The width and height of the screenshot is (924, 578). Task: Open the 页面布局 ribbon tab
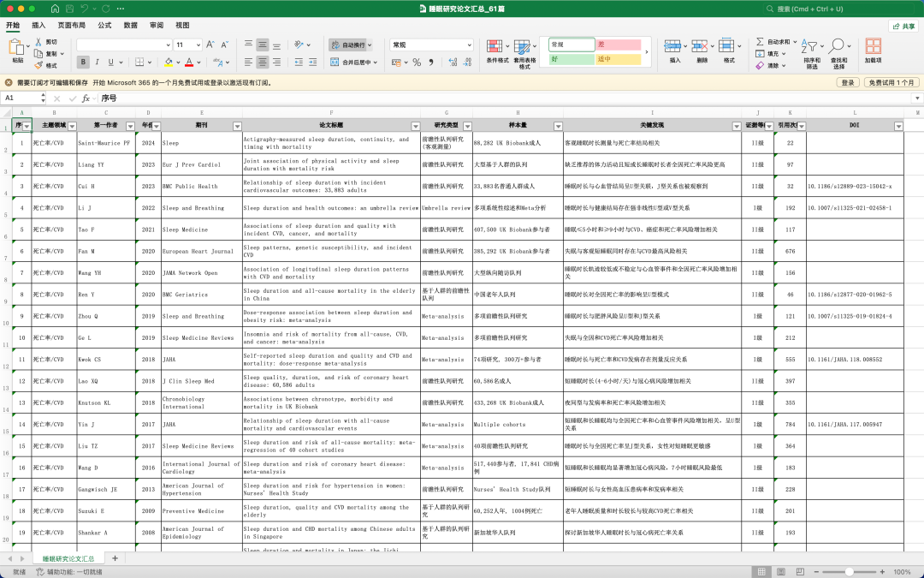(71, 26)
